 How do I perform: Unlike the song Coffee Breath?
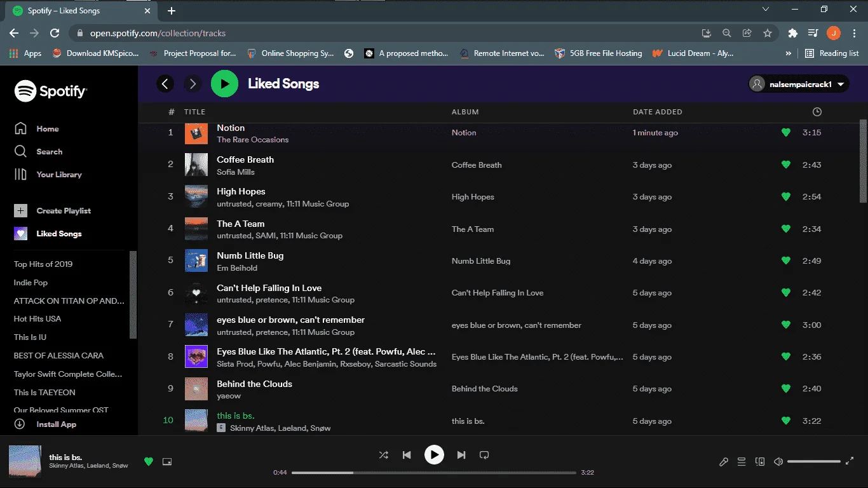pos(786,165)
